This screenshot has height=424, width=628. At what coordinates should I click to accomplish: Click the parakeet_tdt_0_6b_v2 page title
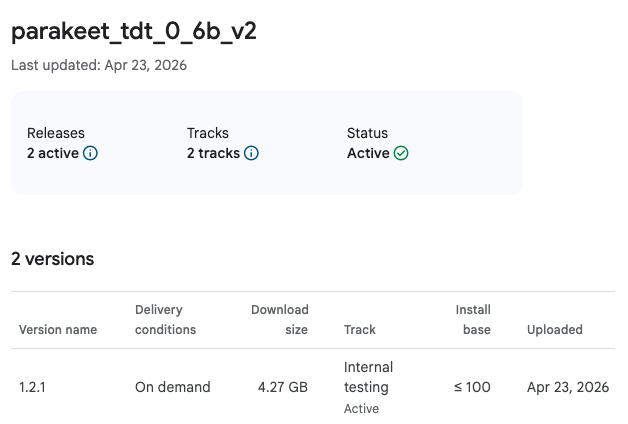[133, 31]
